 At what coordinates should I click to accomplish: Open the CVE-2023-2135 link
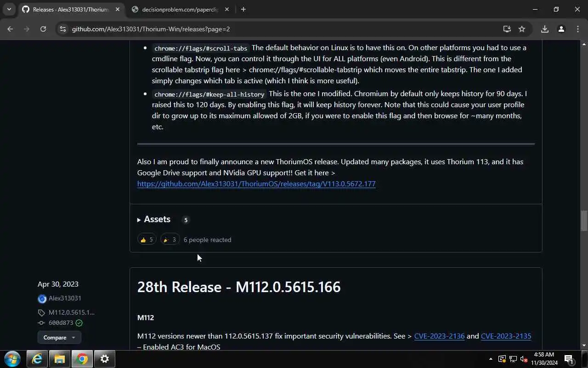(506, 336)
